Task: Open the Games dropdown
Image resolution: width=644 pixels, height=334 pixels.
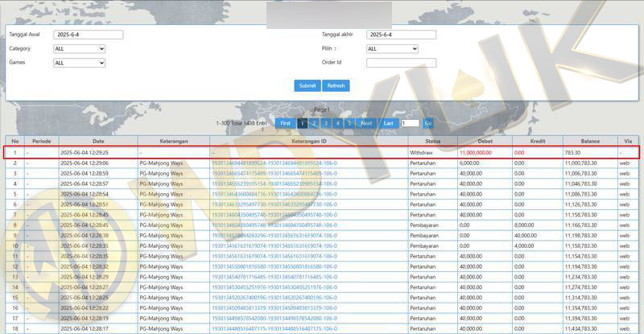Action: point(79,63)
